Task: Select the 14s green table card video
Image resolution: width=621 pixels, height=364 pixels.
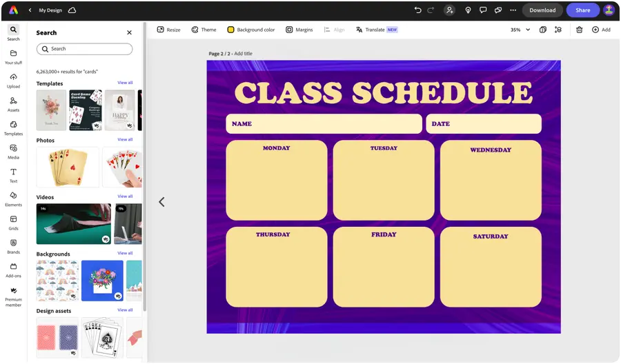Action: click(74, 223)
